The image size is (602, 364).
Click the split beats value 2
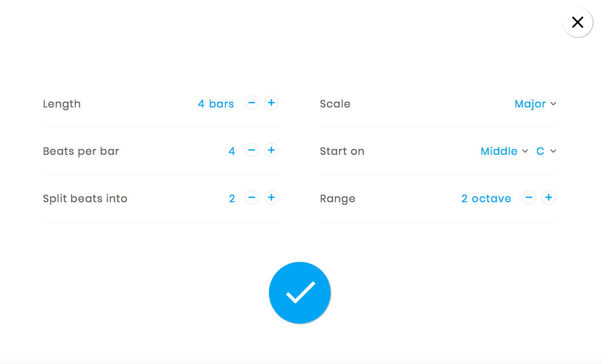232,198
